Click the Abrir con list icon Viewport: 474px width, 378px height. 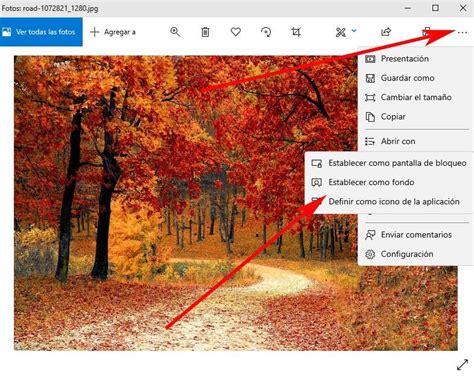370,141
